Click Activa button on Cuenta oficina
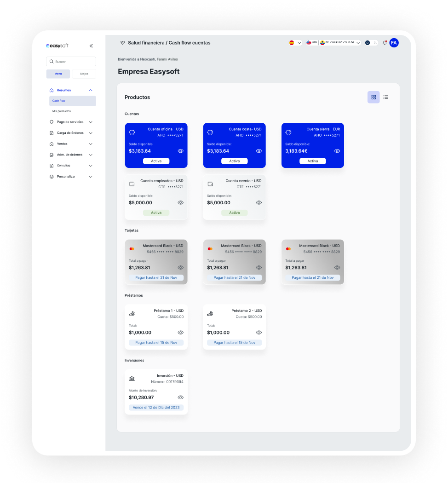448x483 pixels. click(x=156, y=161)
